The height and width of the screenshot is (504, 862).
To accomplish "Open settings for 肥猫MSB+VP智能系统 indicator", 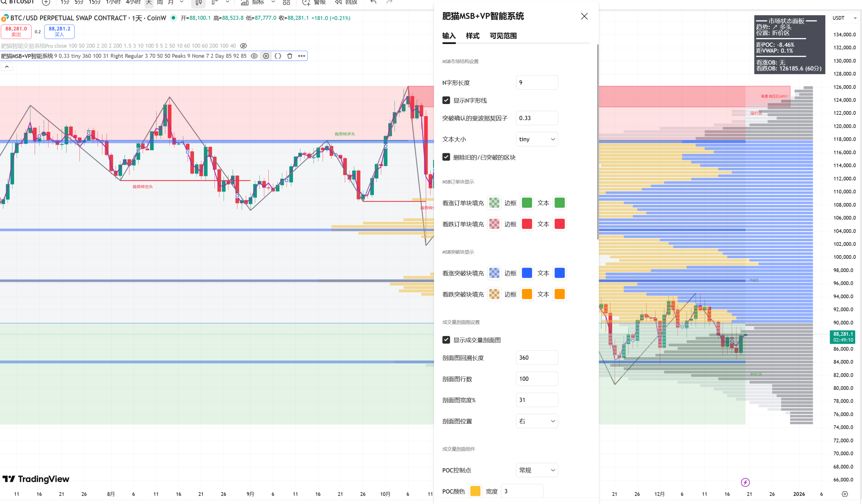I will click(x=266, y=56).
